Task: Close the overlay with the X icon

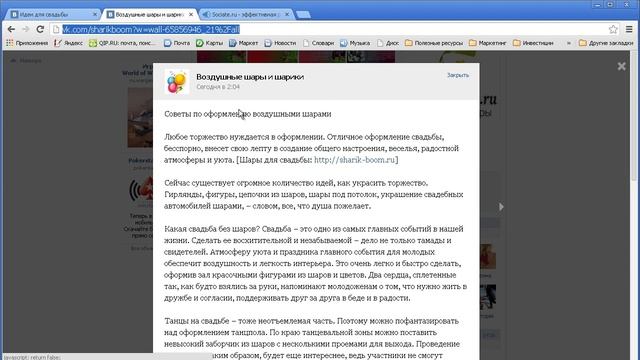Action: [621, 66]
